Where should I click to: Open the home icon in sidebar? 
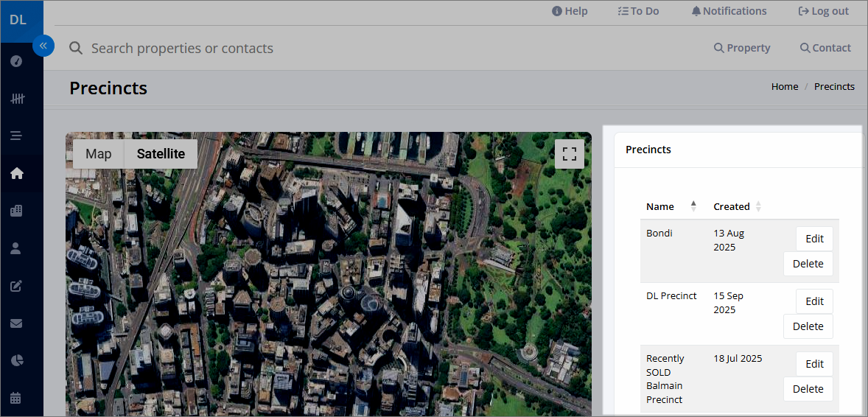click(x=17, y=173)
